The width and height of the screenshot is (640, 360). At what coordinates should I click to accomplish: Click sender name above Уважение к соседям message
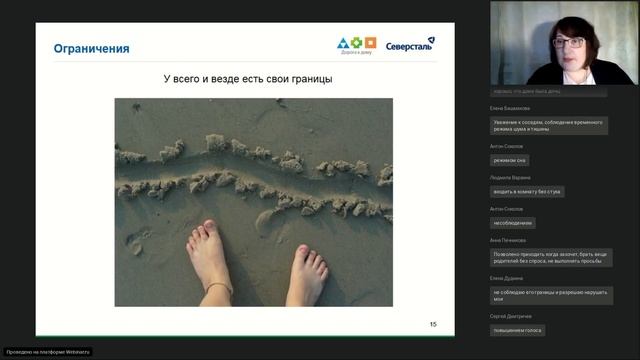click(x=510, y=109)
